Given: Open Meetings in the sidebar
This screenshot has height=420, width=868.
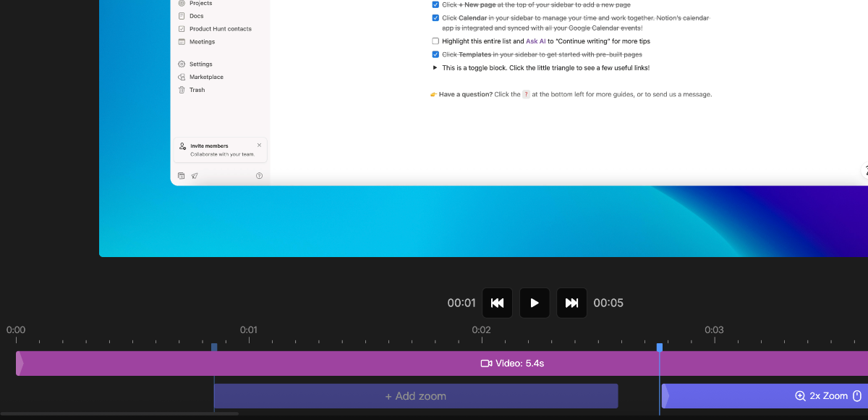Looking at the screenshot, I should pos(202,42).
